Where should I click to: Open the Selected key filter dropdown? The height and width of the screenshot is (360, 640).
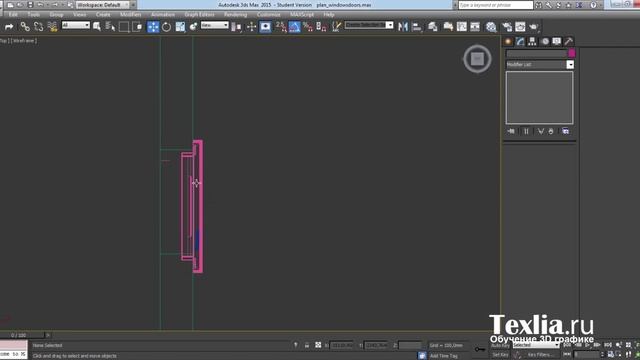(x=536, y=345)
